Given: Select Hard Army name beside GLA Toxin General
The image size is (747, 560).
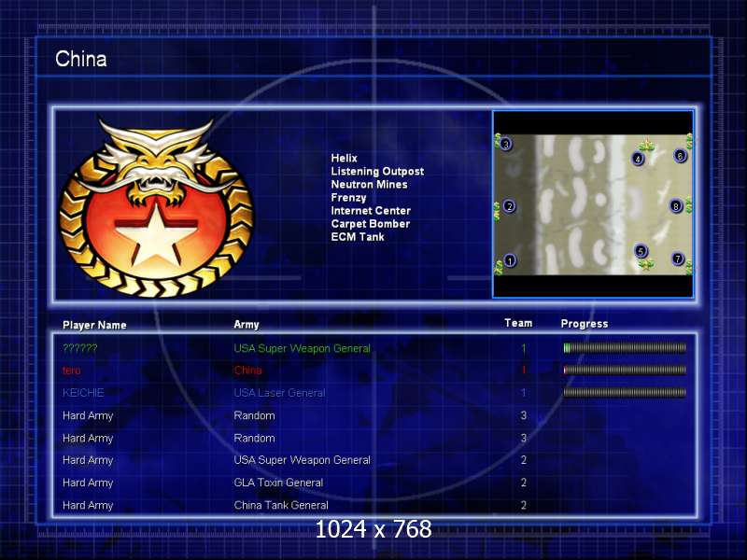Looking at the screenshot, I should point(88,483).
